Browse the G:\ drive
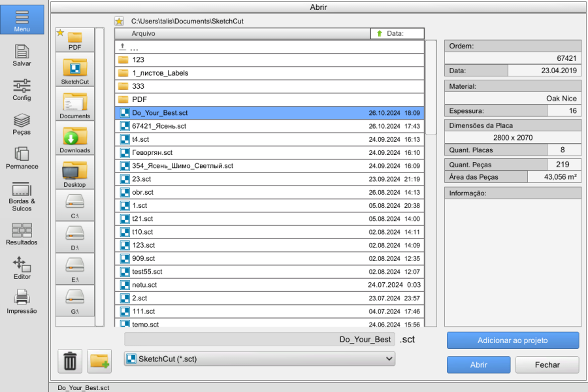 tap(75, 301)
